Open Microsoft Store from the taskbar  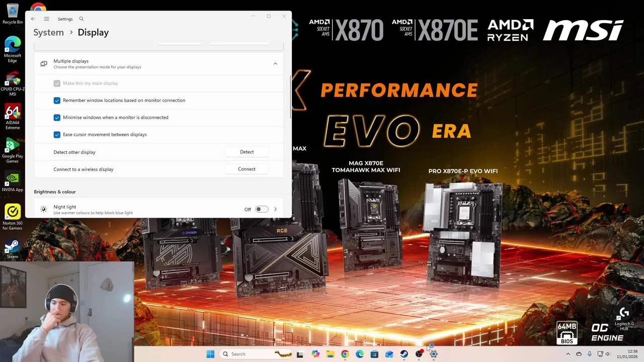coord(374,354)
